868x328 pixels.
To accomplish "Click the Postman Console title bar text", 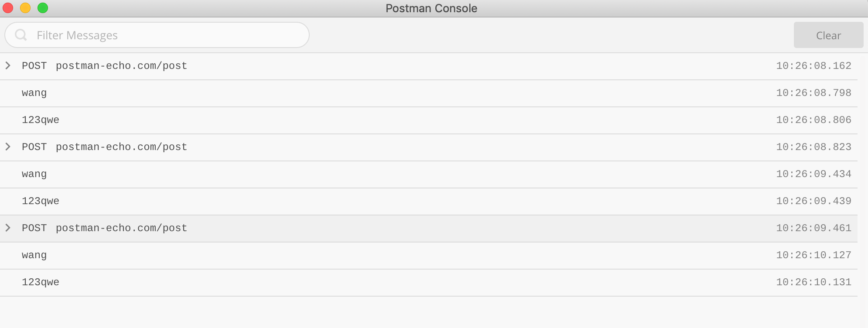I will 431,8.
